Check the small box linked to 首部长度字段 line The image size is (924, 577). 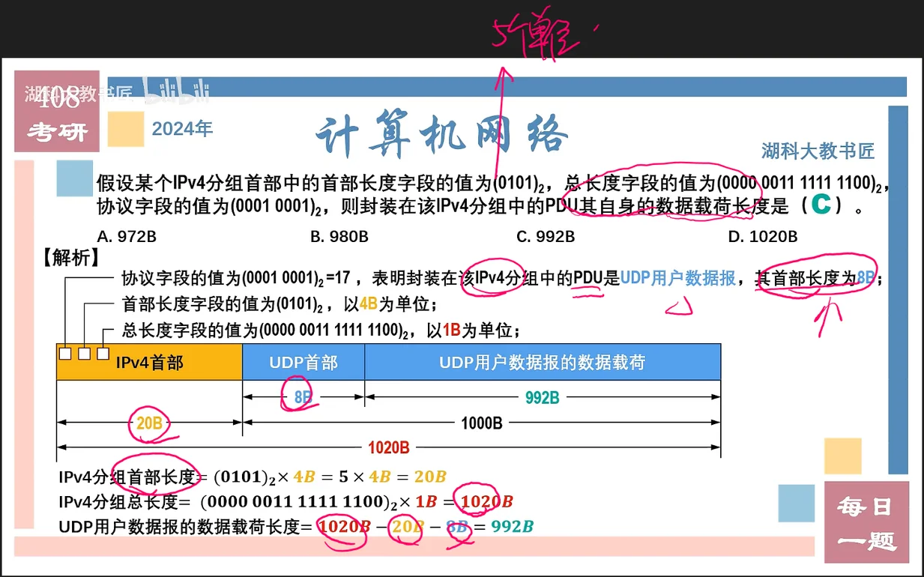pyautogui.click(x=85, y=353)
